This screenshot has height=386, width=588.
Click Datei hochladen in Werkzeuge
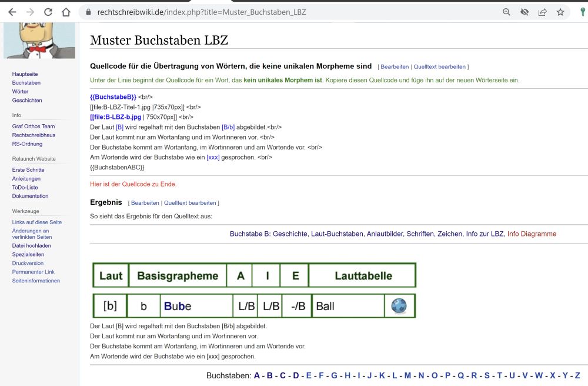(31, 246)
